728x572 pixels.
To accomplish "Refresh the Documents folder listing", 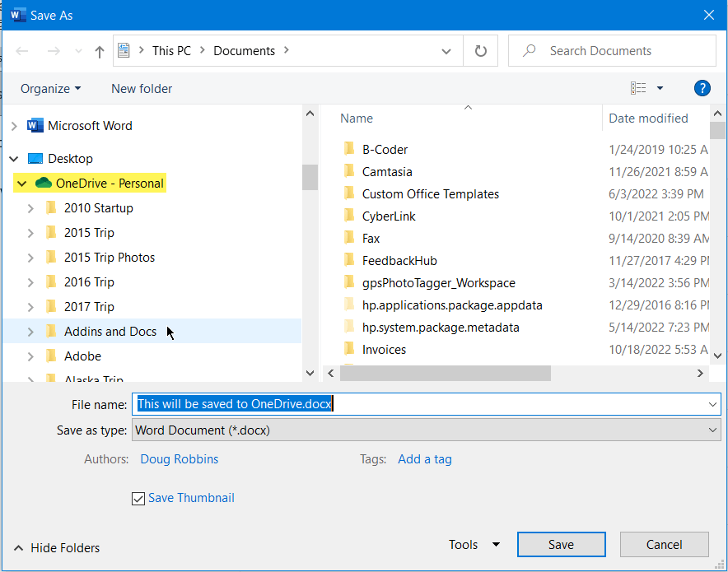I will coord(481,50).
